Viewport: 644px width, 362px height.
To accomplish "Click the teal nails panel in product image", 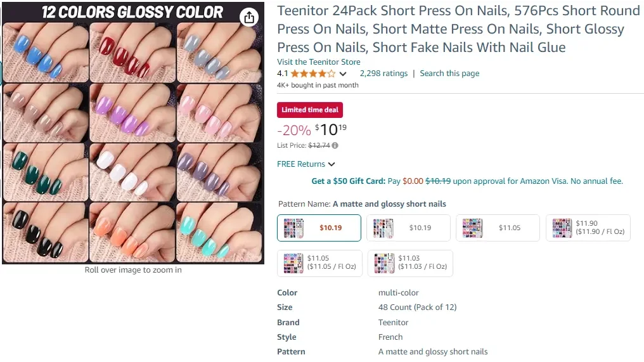I will [219, 231].
